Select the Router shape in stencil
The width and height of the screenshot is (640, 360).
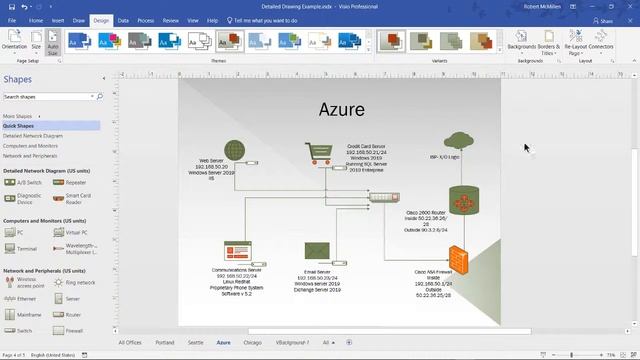(67, 315)
